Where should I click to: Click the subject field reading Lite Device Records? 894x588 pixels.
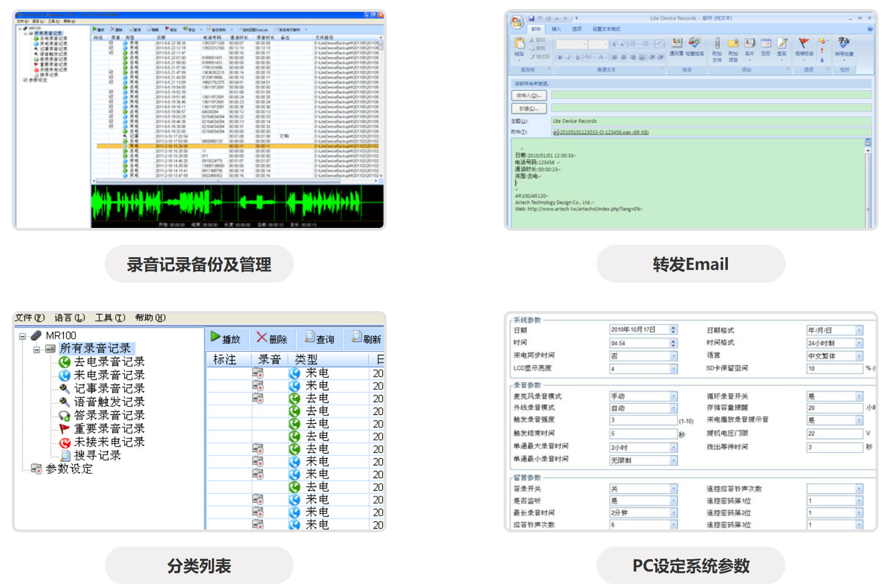click(711, 121)
